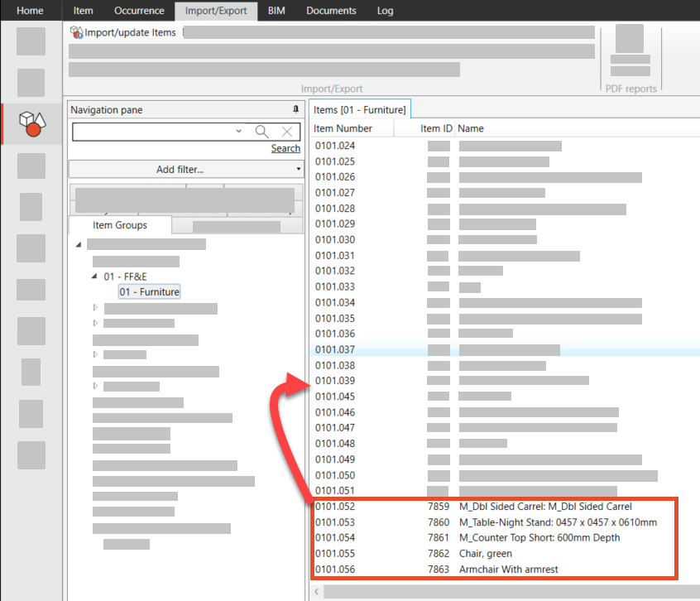
Task: Pin the Navigation pane with pushpin icon
Action: tap(296, 109)
